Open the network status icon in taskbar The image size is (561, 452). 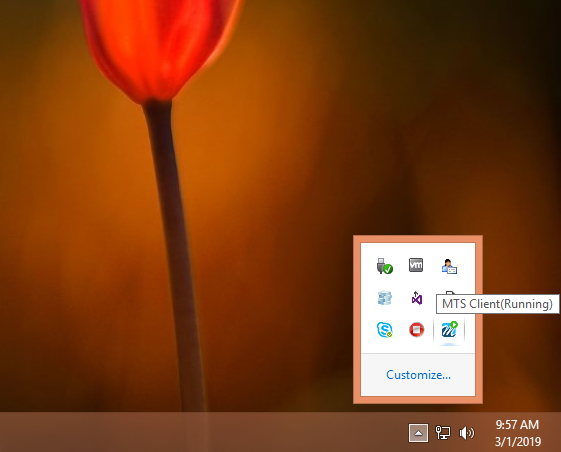click(x=443, y=432)
